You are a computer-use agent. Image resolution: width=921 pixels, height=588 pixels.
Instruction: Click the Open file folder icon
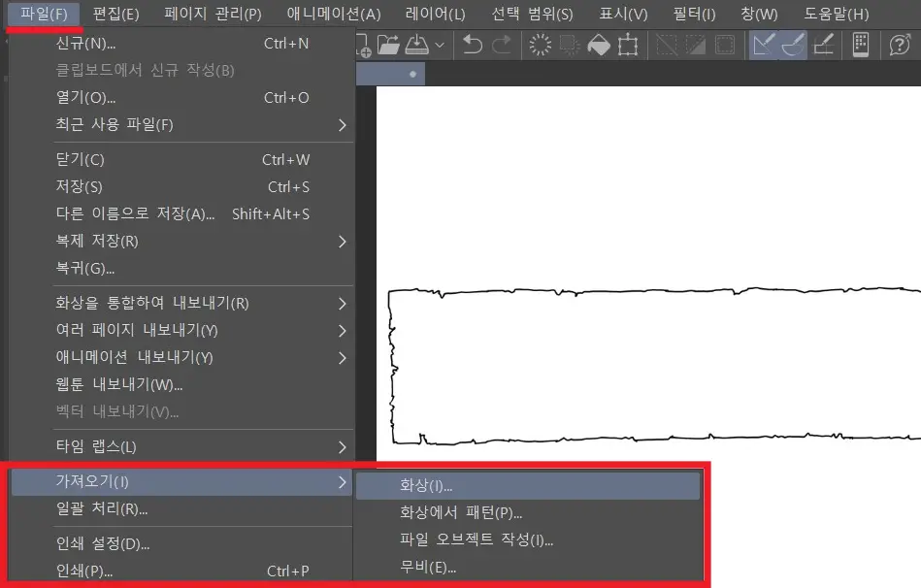388,45
